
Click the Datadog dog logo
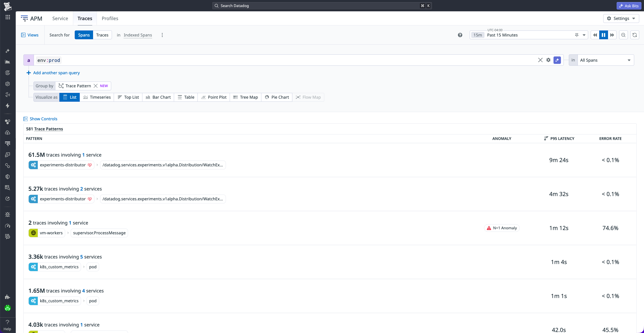[x=8, y=6]
